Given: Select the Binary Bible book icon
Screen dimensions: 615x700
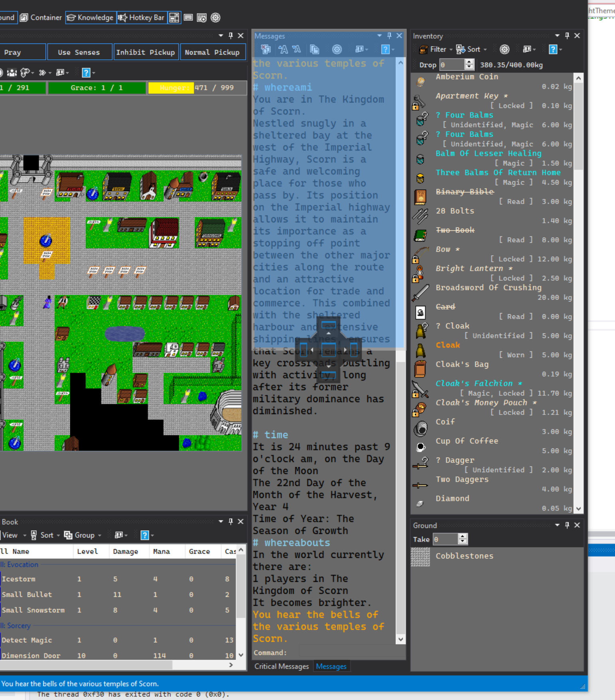Looking at the screenshot, I should [420, 197].
